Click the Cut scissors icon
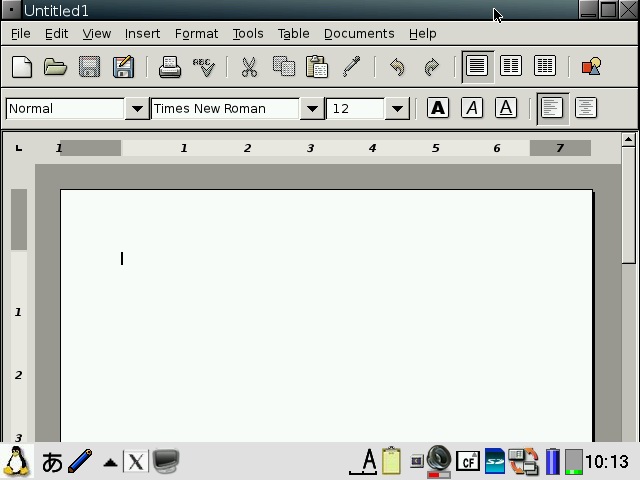The image size is (640, 480). tap(249, 67)
